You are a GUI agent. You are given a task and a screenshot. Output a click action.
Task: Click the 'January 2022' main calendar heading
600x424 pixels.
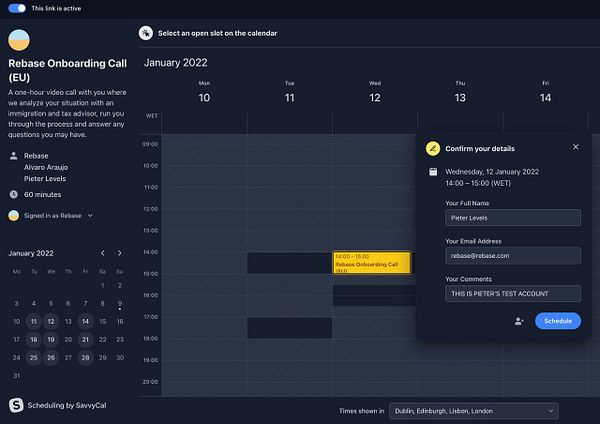pos(176,63)
